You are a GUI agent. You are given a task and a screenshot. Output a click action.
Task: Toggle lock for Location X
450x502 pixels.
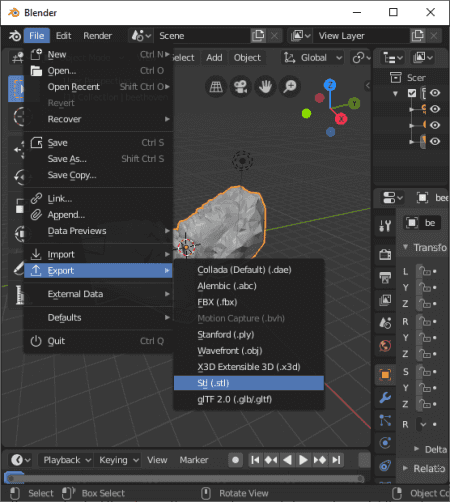click(426, 271)
